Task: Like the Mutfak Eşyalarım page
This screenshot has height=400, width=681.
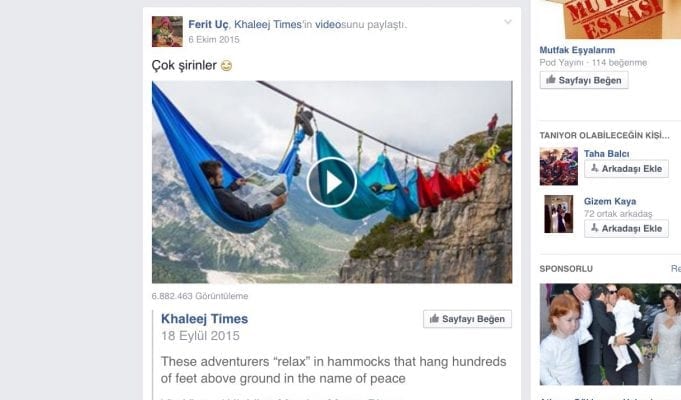Action: pos(584,80)
